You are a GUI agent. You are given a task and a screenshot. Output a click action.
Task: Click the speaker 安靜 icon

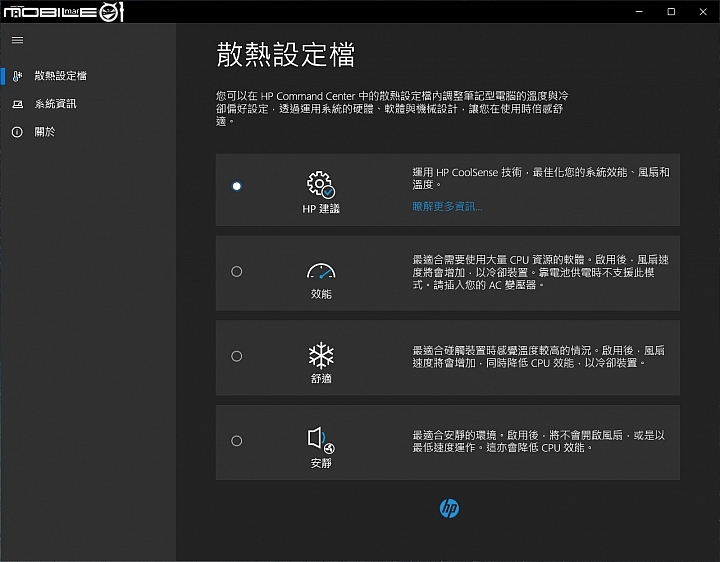coord(321,440)
